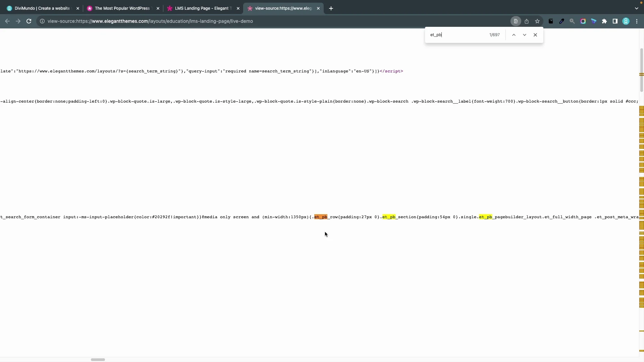Jump to next find match
This screenshot has width=644, height=362.
525,35
